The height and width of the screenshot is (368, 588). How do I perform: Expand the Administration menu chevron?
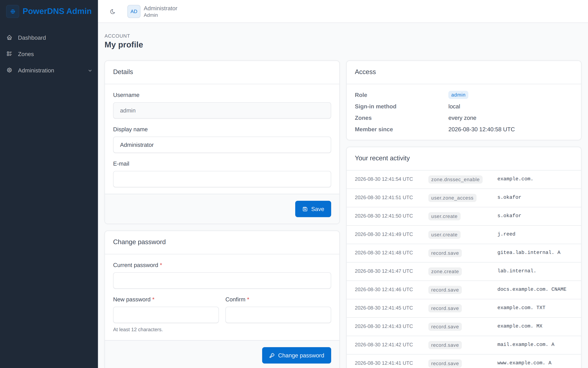(90, 71)
